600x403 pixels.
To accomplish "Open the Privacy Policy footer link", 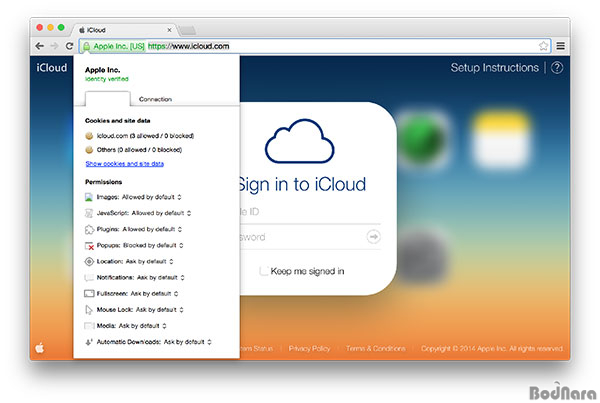I will pyautogui.click(x=309, y=348).
